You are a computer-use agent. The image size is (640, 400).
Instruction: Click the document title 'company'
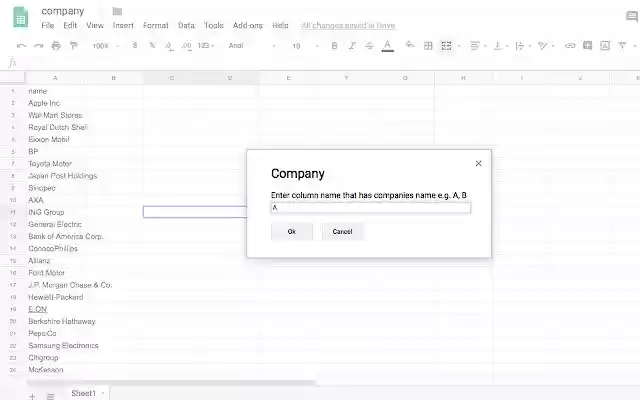[x=63, y=11]
